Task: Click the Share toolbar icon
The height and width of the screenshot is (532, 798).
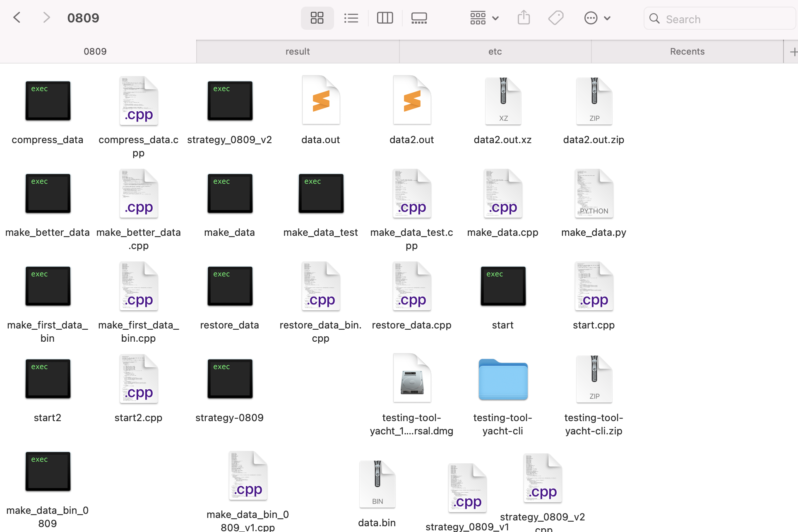Action: [524, 18]
